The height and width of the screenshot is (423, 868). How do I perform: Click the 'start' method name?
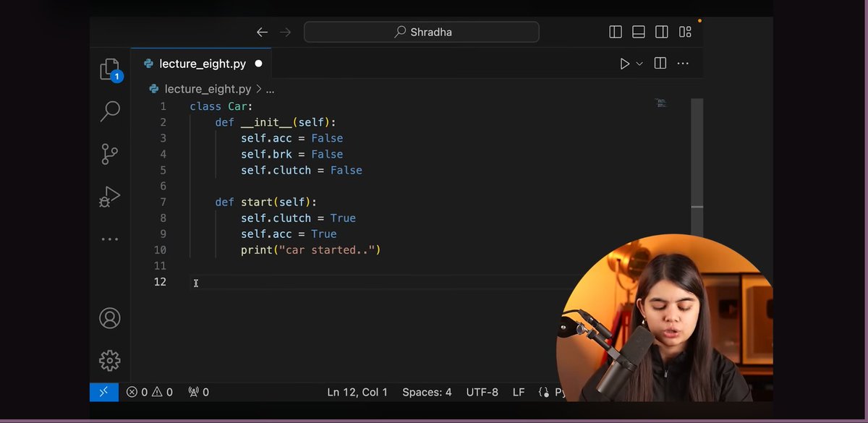click(x=257, y=202)
